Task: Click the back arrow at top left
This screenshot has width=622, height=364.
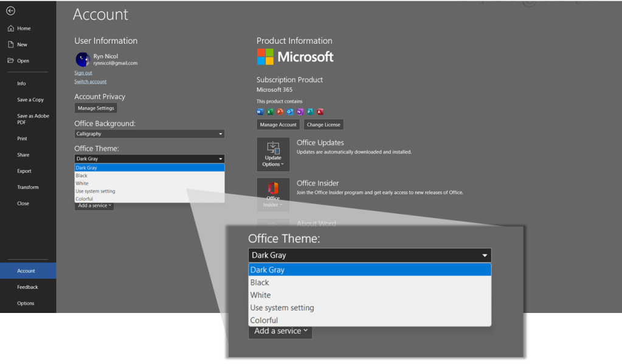Action: 10,11
